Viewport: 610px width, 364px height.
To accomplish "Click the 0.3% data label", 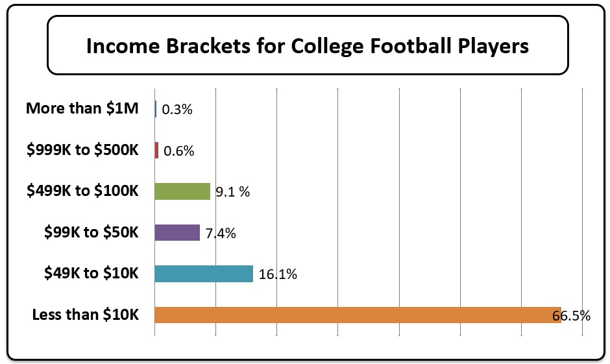I will (x=177, y=110).
